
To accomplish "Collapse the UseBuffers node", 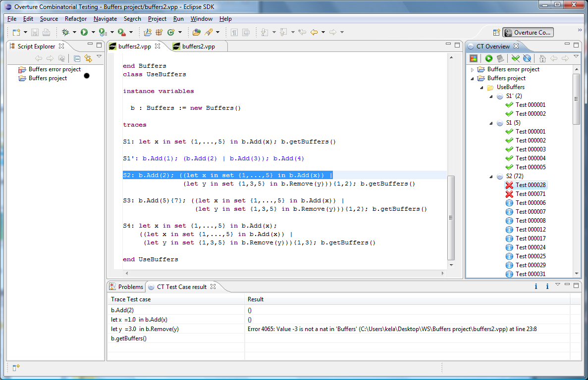I will click(x=482, y=88).
